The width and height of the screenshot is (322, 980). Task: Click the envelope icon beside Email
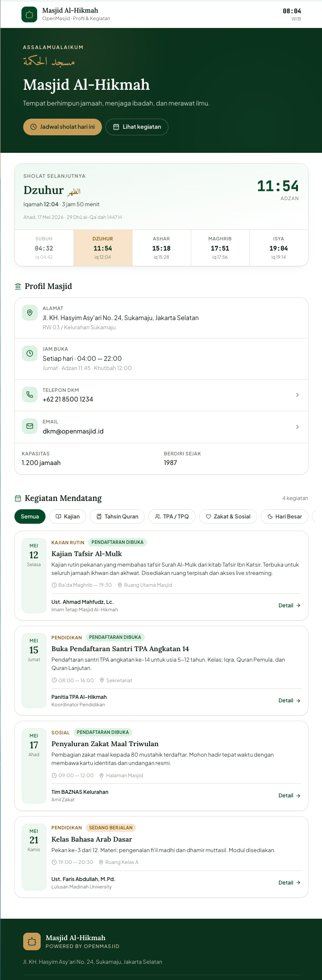pyautogui.click(x=30, y=426)
